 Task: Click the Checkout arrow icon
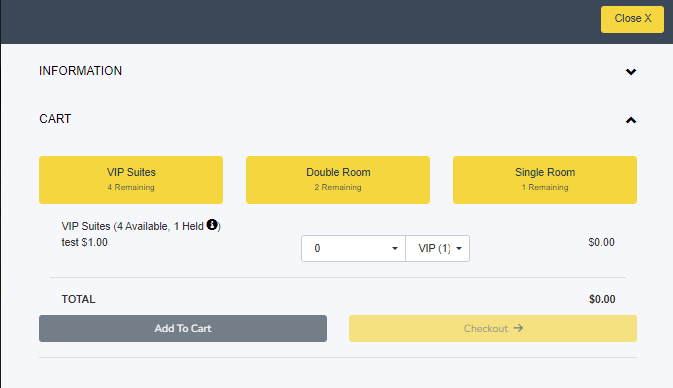tap(518, 328)
